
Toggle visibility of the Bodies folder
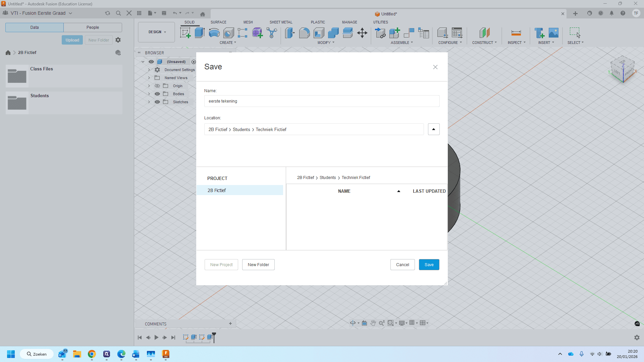157,94
